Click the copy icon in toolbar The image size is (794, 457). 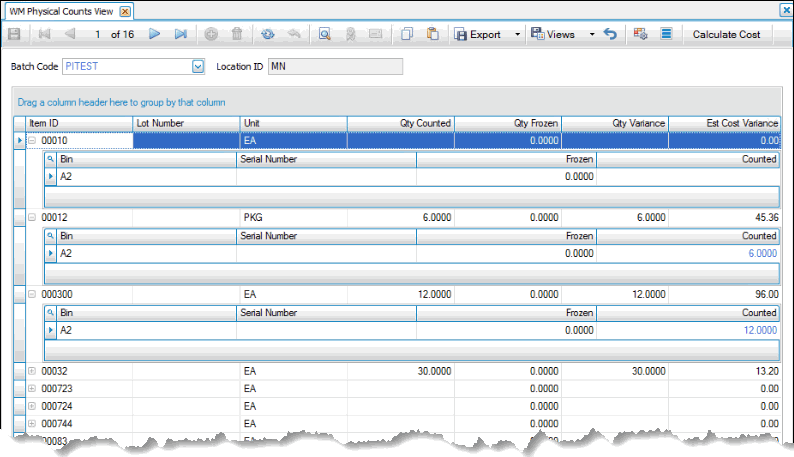click(407, 34)
